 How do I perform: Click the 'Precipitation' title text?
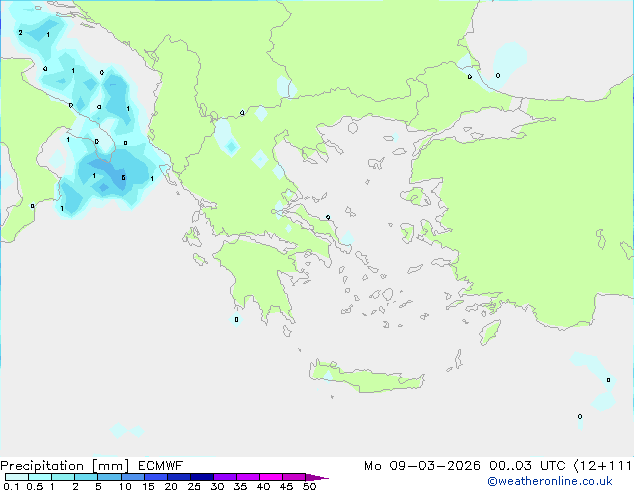pyautogui.click(x=42, y=466)
